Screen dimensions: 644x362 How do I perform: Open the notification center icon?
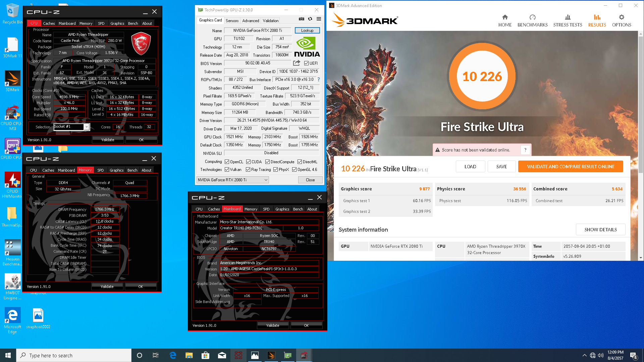point(634,355)
